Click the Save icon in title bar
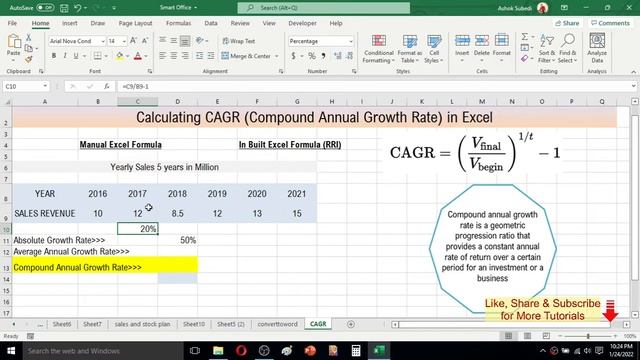This screenshot has width=640, height=360. (x=64, y=8)
